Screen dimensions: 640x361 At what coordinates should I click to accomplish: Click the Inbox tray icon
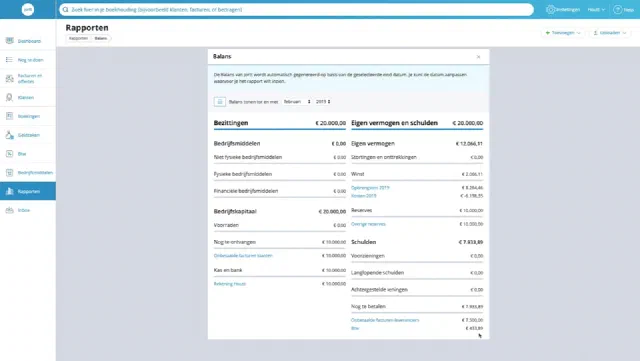[9, 210]
